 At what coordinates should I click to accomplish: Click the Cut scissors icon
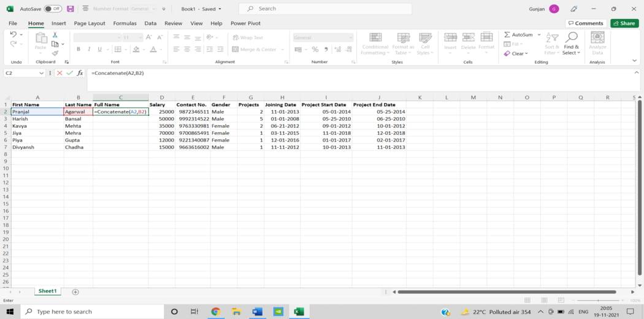pyautogui.click(x=55, y=35)
